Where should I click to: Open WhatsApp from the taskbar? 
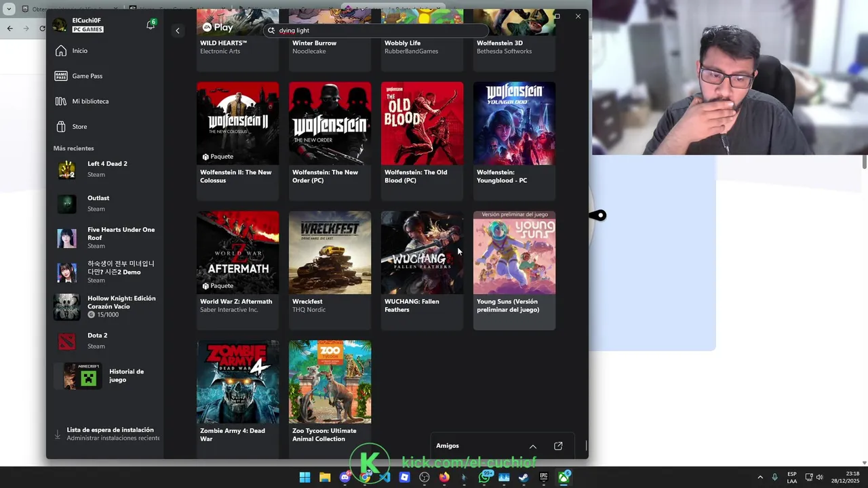(484, 477)
